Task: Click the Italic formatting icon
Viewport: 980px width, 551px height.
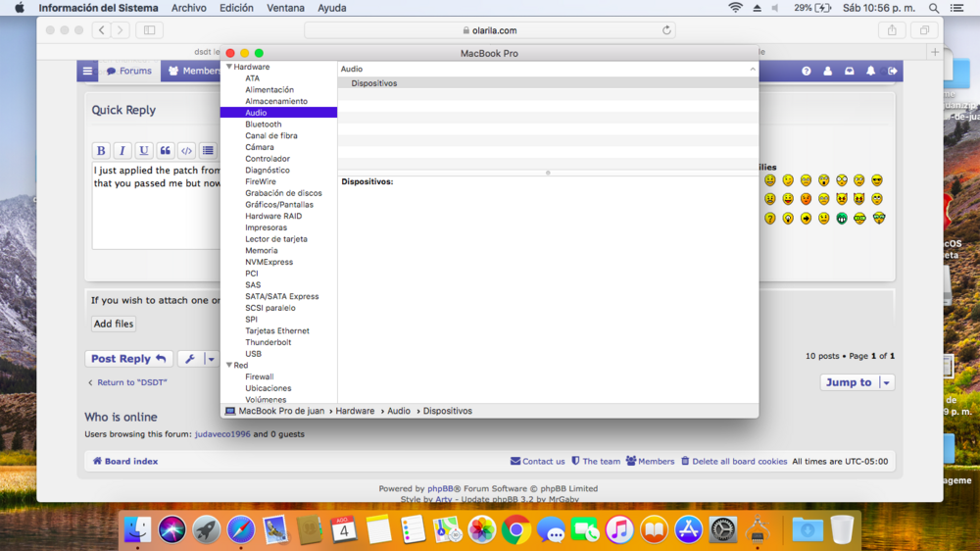Action: [x=122, y=151]
